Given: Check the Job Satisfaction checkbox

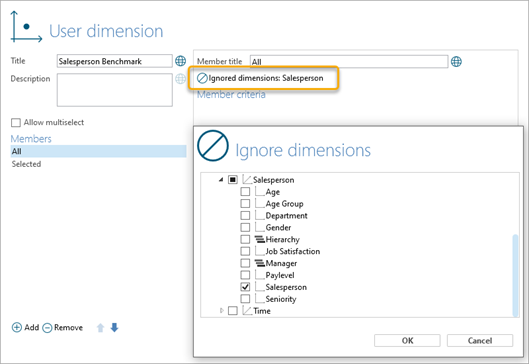Looking at the screenshot, I should [245, 251].
